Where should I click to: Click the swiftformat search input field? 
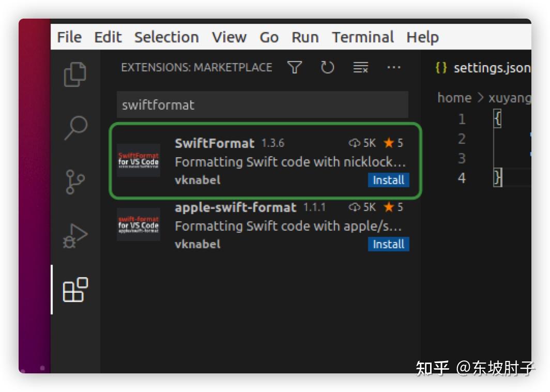(x=263, y=104)
